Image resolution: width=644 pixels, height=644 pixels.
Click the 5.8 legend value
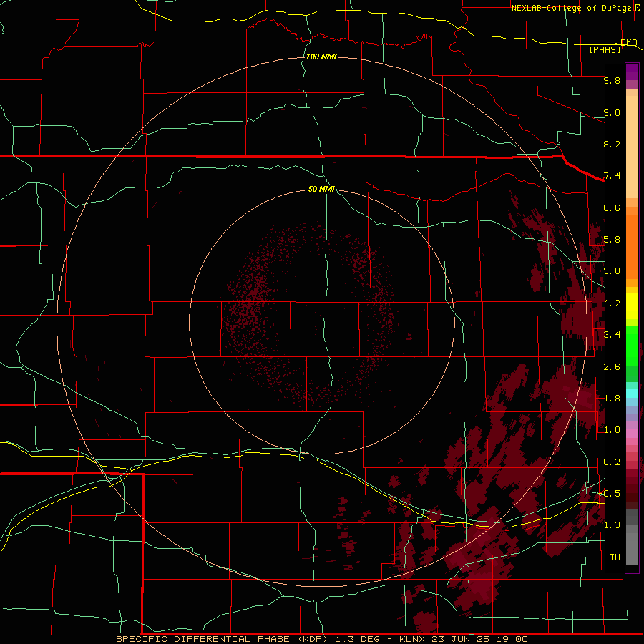click(612, 240)
